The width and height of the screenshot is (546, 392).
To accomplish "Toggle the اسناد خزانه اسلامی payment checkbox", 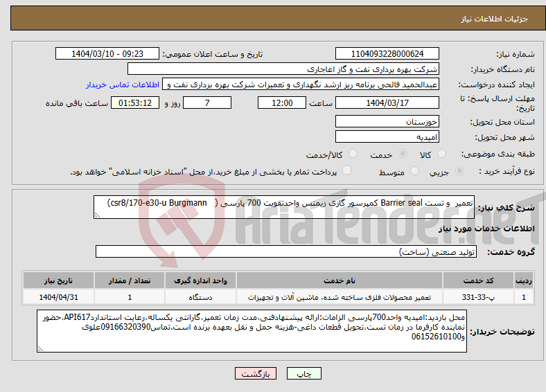I will 346,170.
